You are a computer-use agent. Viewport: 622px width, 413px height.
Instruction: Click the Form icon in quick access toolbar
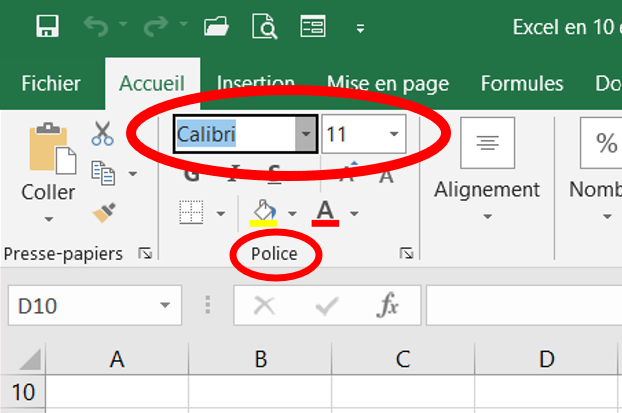313,26
